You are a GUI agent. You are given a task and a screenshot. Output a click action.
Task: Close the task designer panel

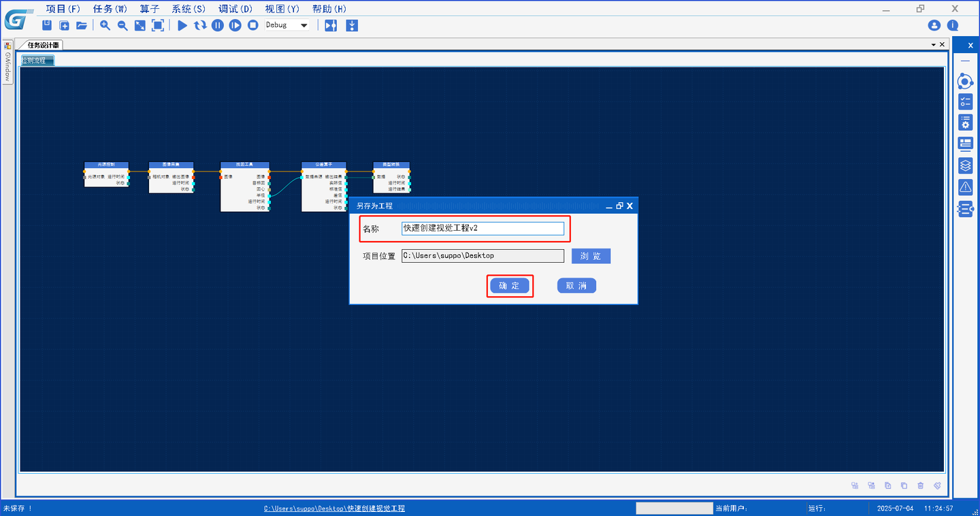942,44
